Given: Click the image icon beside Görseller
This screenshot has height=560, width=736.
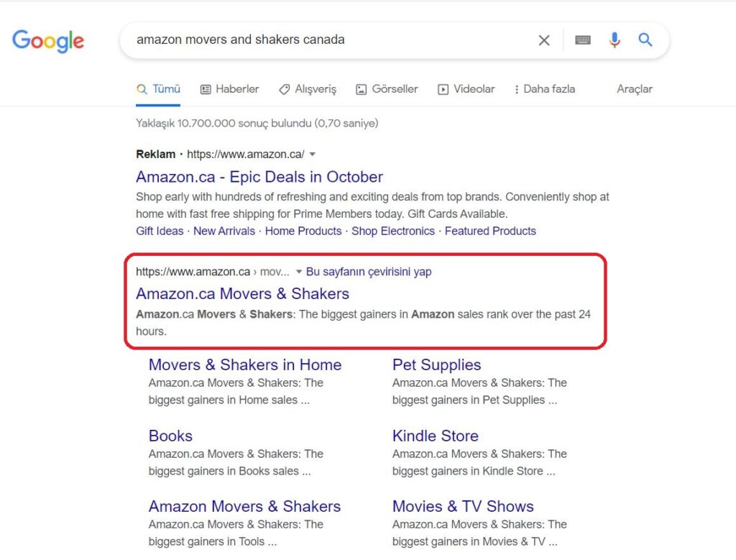Looking at the screenshot, I should point(361,90).
